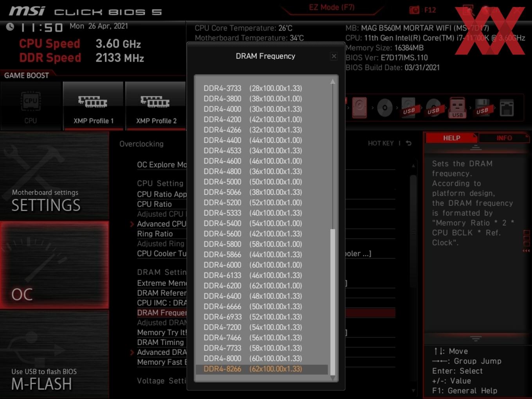The height and width of the screenshot is (399, 532).
Task: Click the Overclocking page scroll up arrow
Action: click(413, 166)
